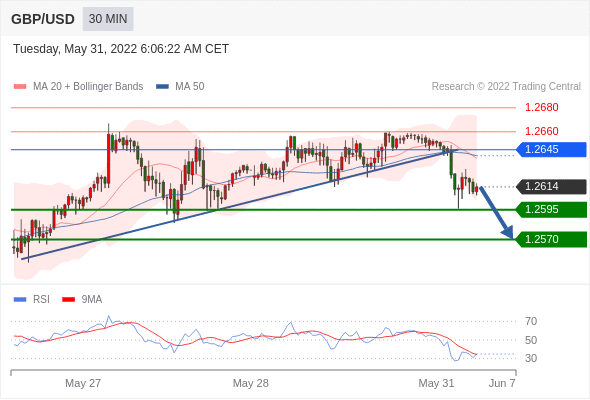This screenshot has width=590, height=400.
Task: Click the 'May 28' date axis label
Action: click(251, 383)
